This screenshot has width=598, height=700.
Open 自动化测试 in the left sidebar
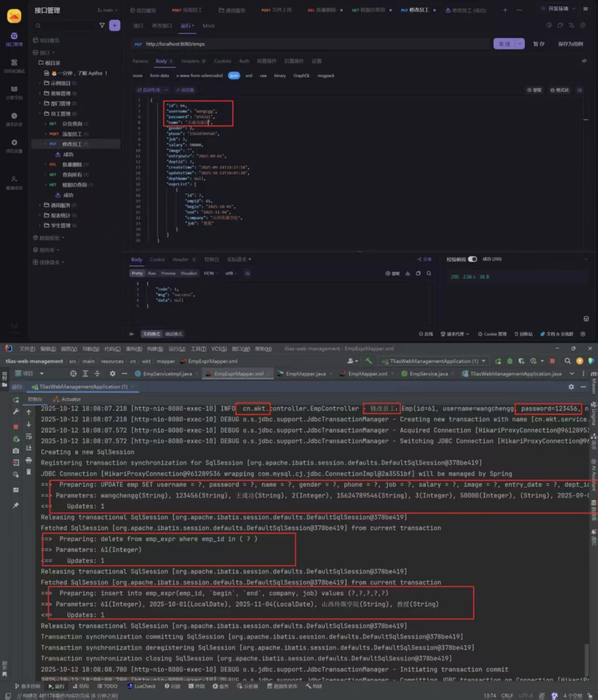[14, 66]
